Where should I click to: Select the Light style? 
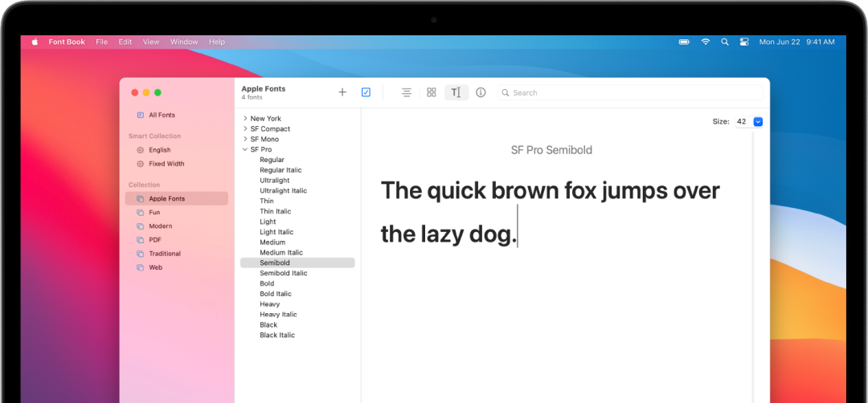pyautogui.click(x=268, y=222)
